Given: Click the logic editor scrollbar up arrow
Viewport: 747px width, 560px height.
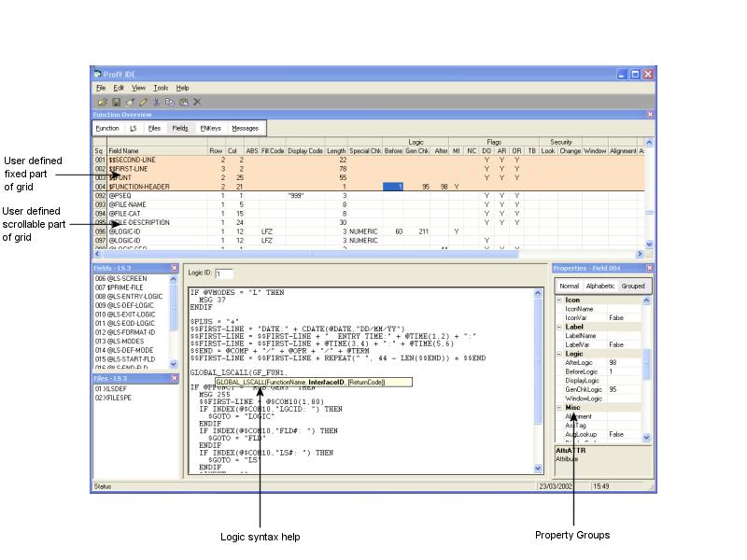Looking at the screenshot, I should [x=538, y=294].
